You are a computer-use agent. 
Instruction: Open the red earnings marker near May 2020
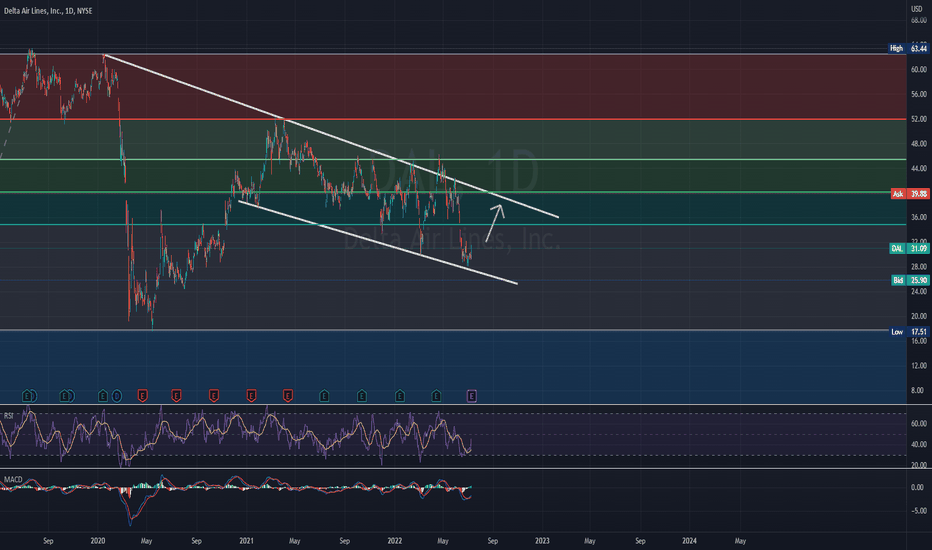[143, 395]
